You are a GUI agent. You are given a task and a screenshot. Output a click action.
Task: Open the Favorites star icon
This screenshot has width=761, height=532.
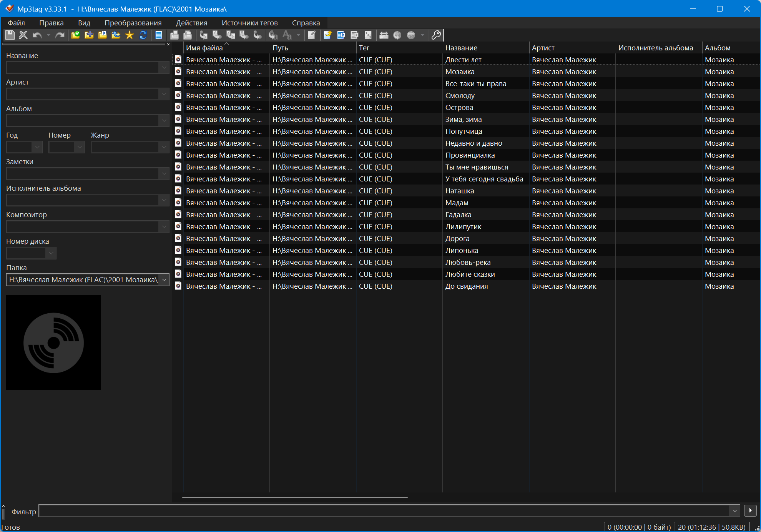click(x=130, y=35)
